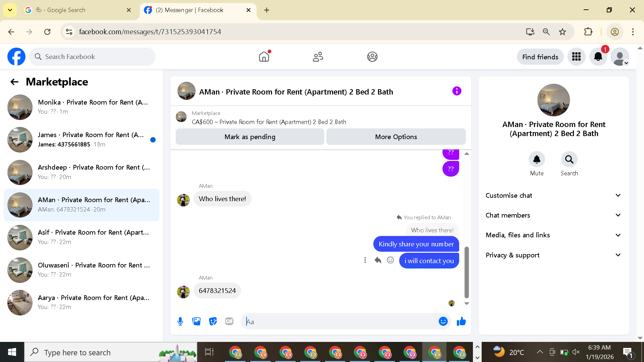Viewport: 644px width, 362px height.
Task: Click the voice clip microphone icon
Action: pyautogui.click(x=180, y=321)
